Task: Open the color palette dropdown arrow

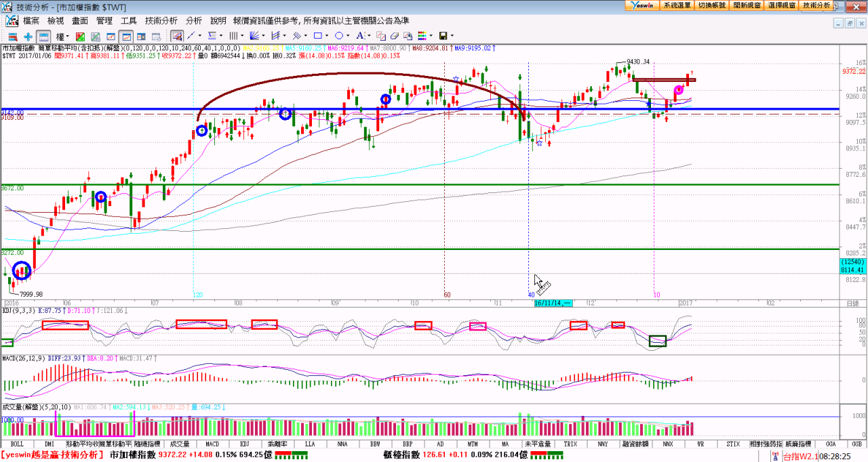Action: (x=431, y=36)
